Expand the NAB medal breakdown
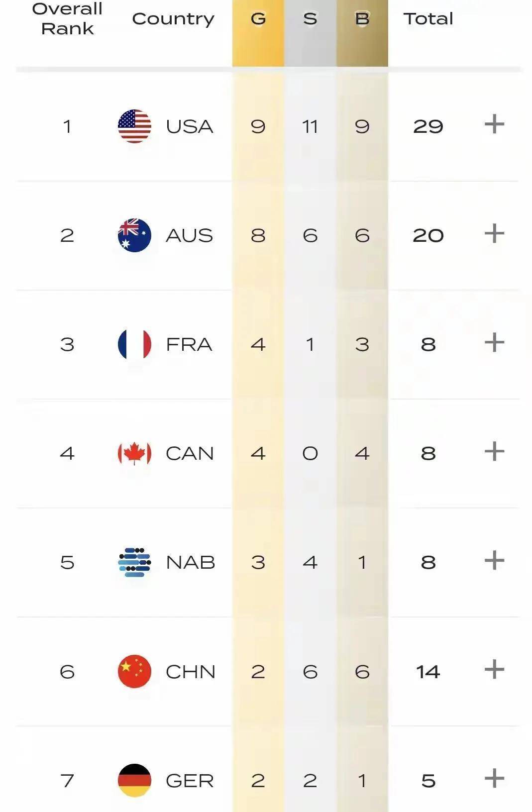The width and height of the screenshot is (532, 812). pyautogui.click(x=494, y=561)
